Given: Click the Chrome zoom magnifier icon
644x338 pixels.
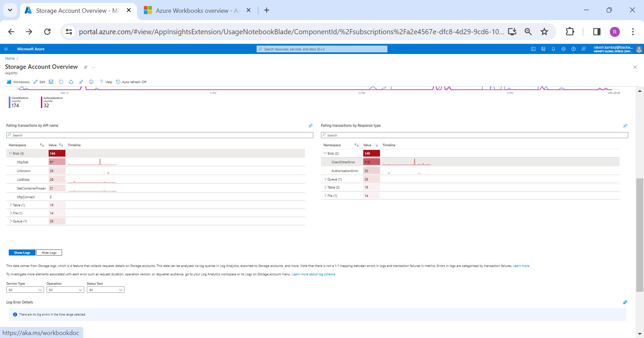Looking at the screenshot, I should (x=528, y=32).
